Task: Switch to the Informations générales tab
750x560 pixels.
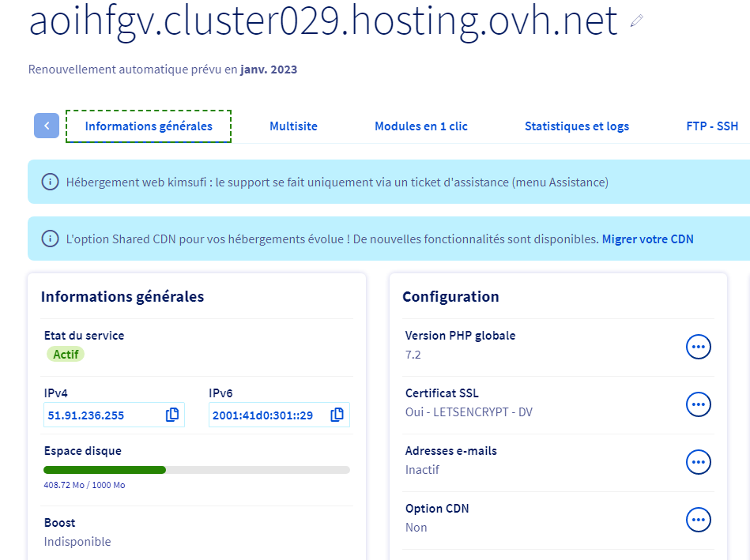Action: [x=149, y=126]
